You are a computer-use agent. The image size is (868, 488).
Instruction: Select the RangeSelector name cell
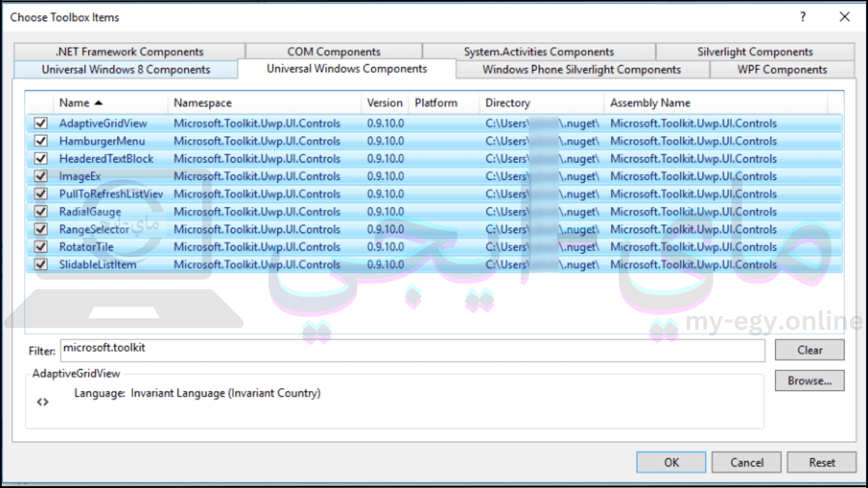click(x=94, y=229)
